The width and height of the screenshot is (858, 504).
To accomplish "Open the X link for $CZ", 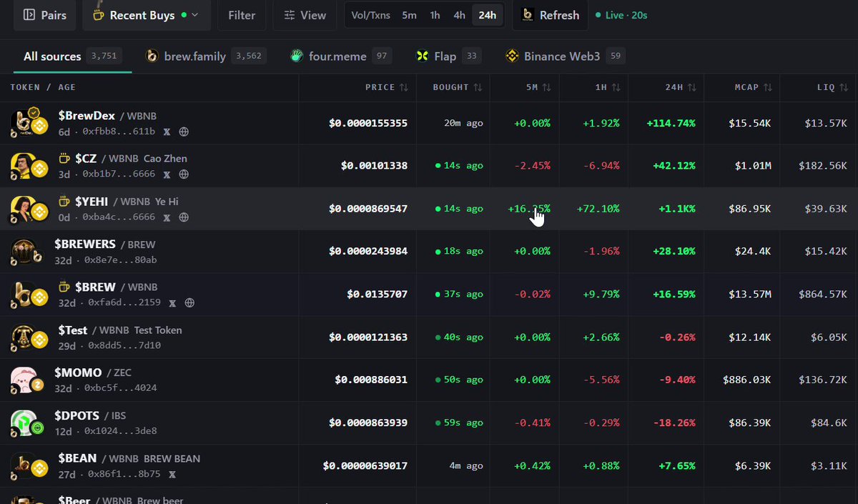I will coord(167,174).
